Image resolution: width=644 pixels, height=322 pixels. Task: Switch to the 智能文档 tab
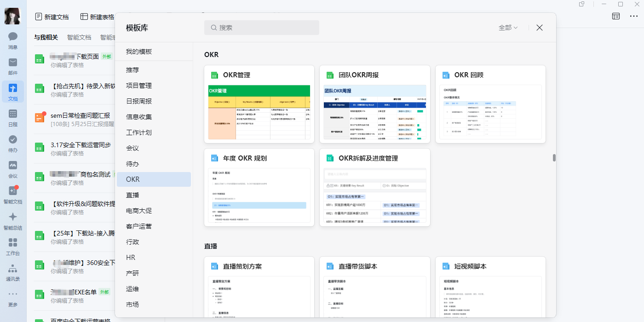[x=79, y=37]
